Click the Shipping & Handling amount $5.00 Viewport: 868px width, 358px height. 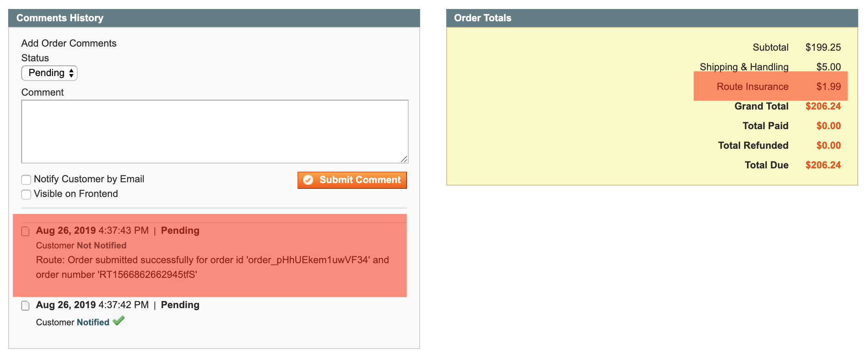tap(828, 67)
